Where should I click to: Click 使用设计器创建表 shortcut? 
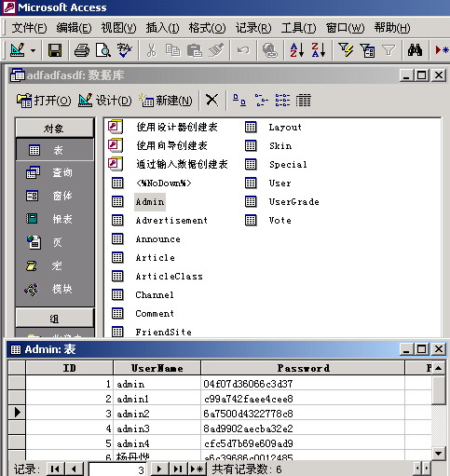click(x=177, y=127)
